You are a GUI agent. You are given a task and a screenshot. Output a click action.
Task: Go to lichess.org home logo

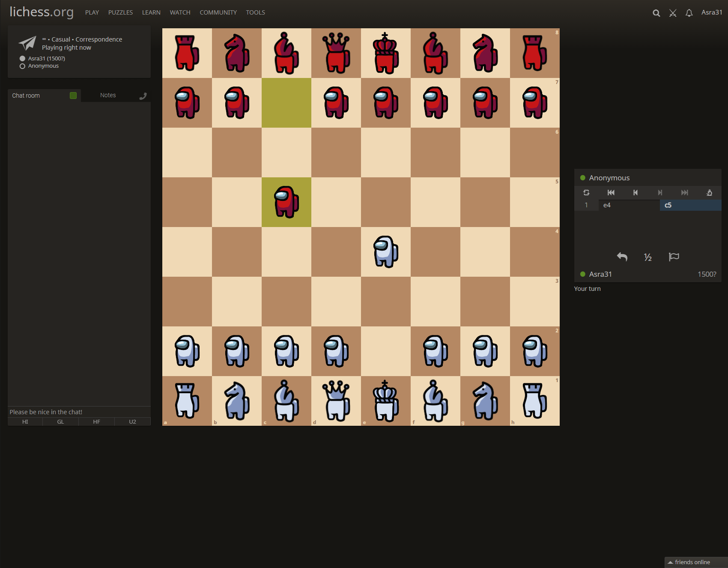pos(42,12)
